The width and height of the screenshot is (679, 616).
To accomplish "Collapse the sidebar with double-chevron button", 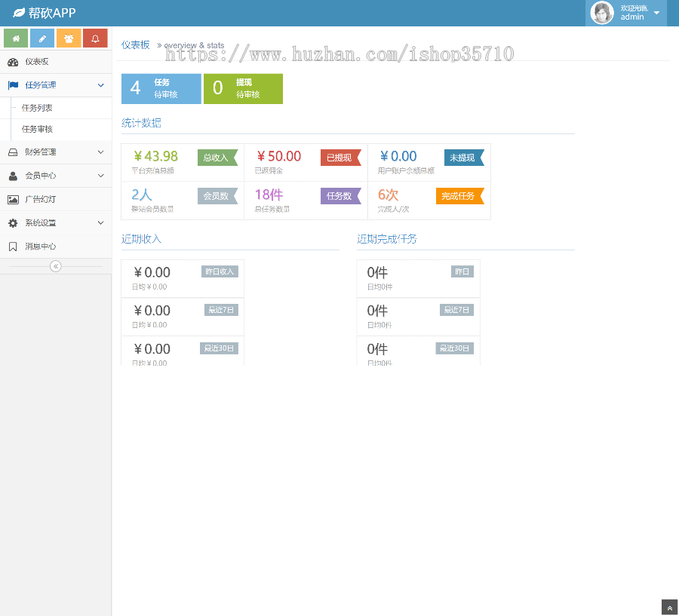I will pos(55,266).
